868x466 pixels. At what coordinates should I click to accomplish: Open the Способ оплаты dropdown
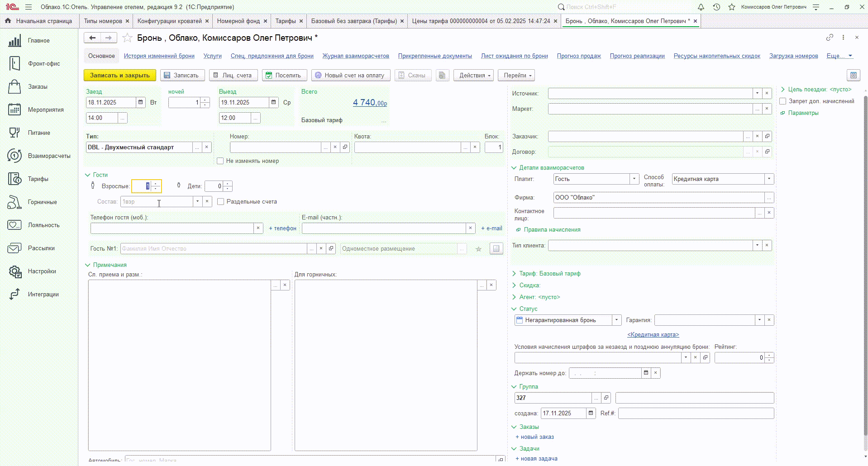click(x=769, y=179)
